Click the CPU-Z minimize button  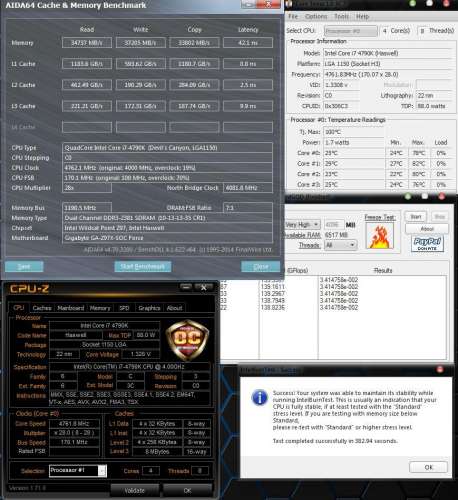tap(186, 287)
